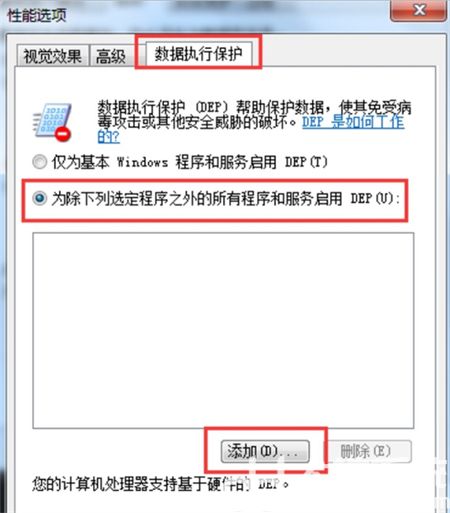450x513 pixels.
Task: Click inside the empty program exceptions list
Action: click(223, 330)
